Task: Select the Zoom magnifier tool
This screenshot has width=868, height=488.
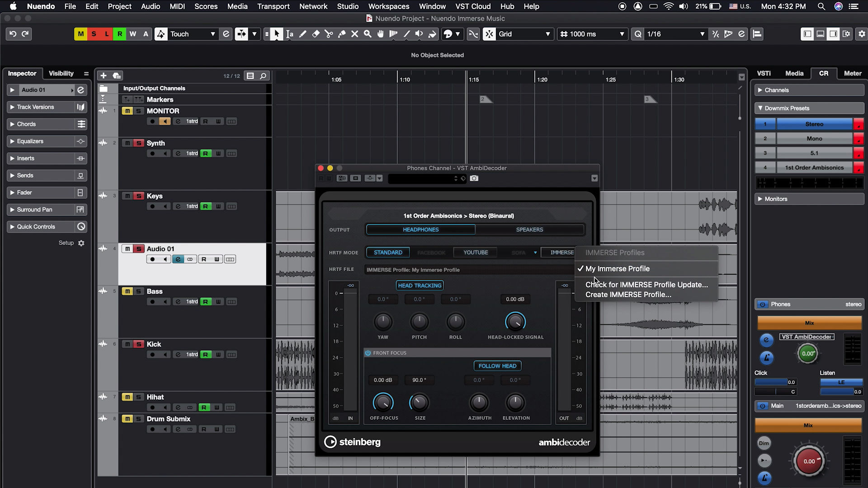Action: click(x=368, y=34)
